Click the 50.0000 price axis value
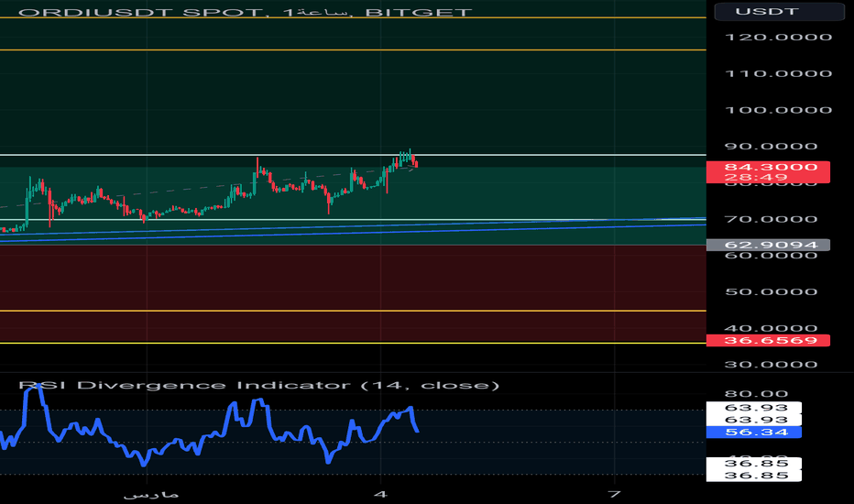Viewport: 854px width, 504px height. [x=772, y=292]
